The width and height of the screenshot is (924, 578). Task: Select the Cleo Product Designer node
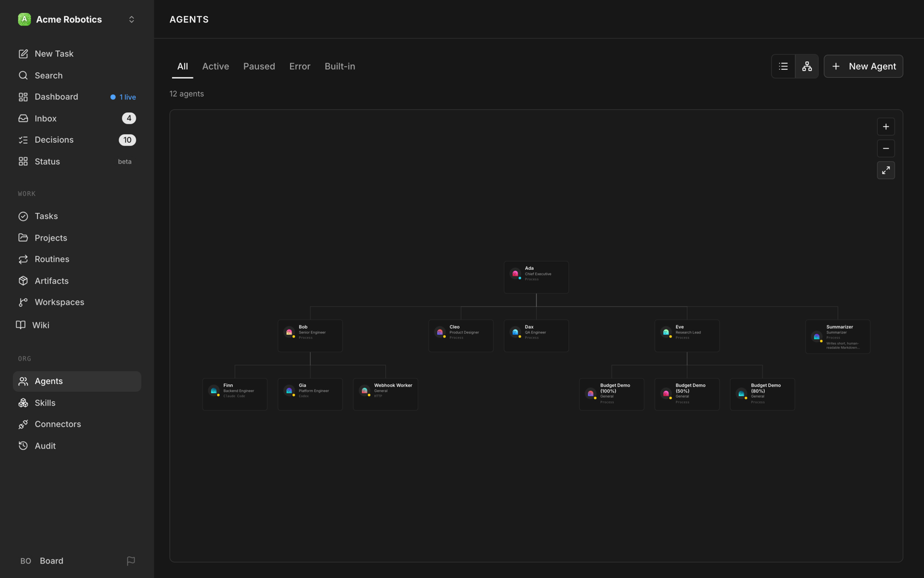point(461,336)
